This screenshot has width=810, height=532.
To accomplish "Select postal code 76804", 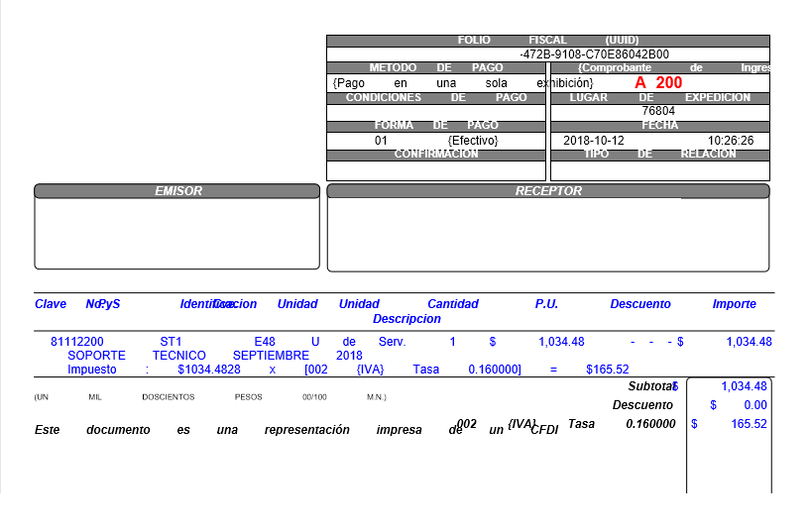I will pyautogui.click(x=658, y=111).
